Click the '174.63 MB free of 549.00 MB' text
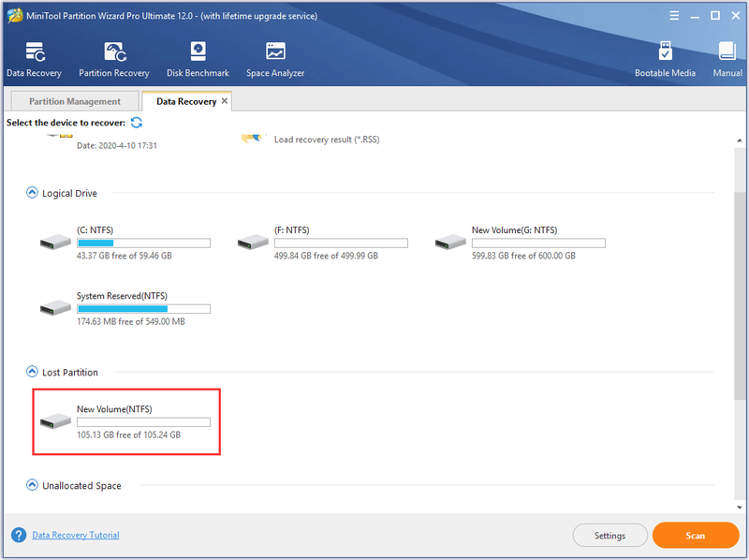The width and height of the screenshot is (749, 560). click(131, 321)
